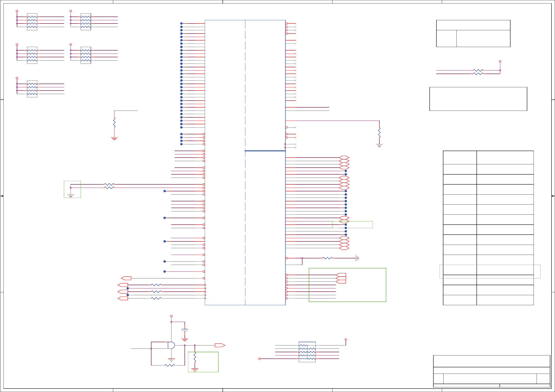The width and height of the screenshot is (555, 392).
Task: Click the power pin circle above the capacitor
Action: coord(171,316)
